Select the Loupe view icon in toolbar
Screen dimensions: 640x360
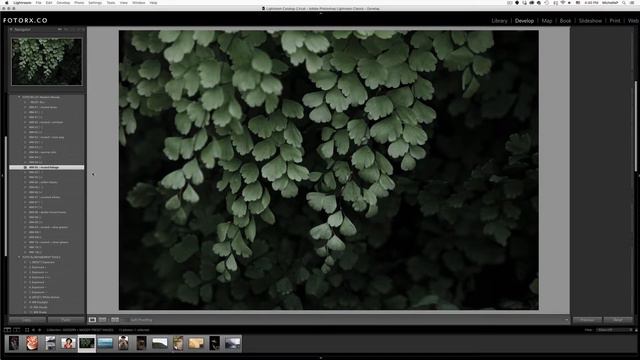click(92, 320)
